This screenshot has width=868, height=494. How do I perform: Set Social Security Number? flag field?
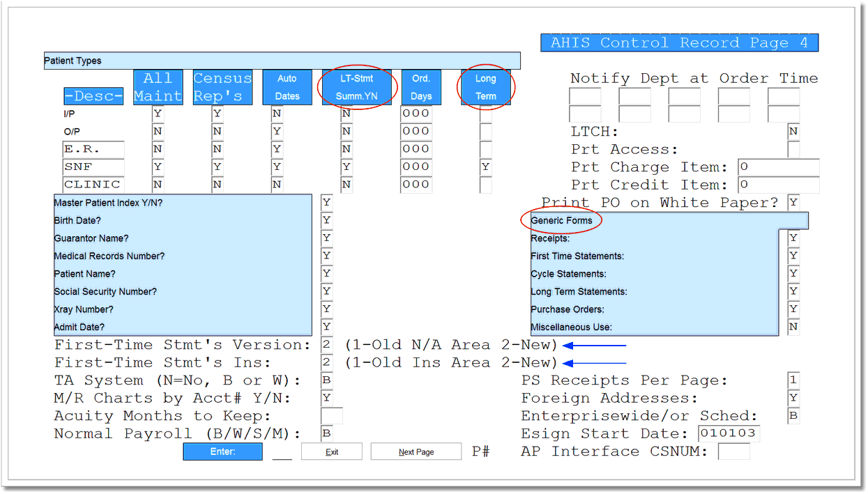pyautogui.click(x=326, y=291)
